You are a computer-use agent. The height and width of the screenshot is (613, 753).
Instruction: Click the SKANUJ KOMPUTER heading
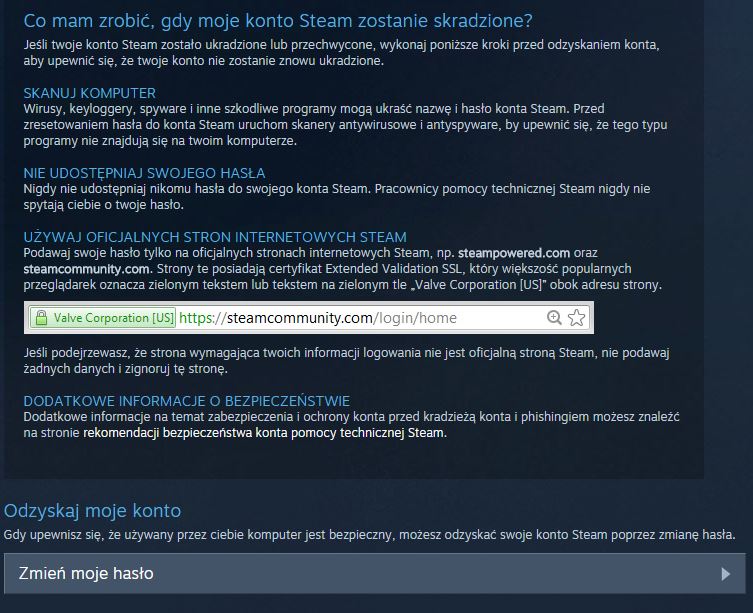click(x=90, y=93)
